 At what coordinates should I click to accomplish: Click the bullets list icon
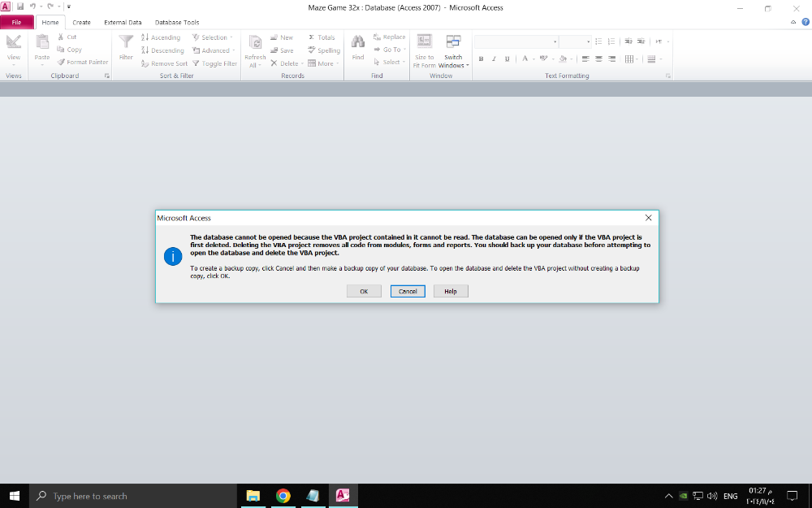click(598, 41)
